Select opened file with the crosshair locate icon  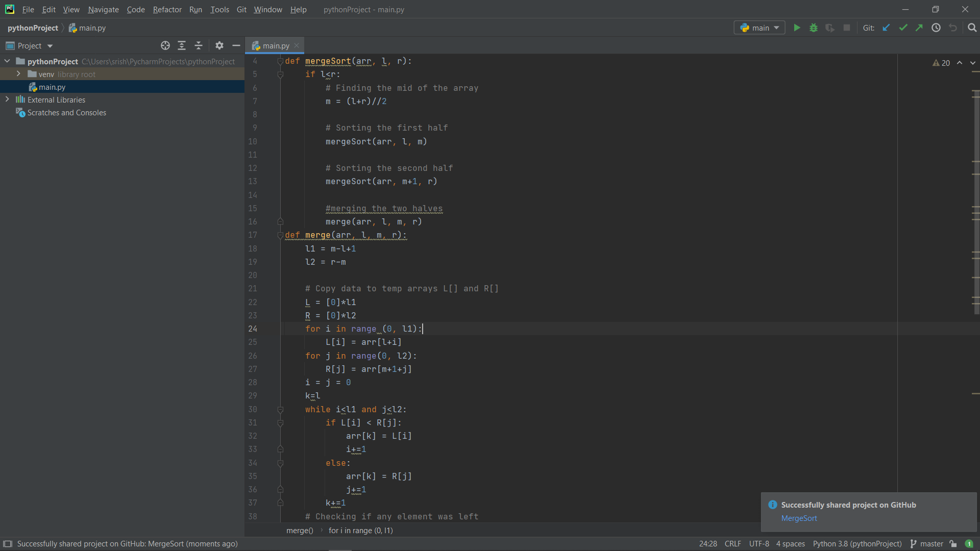165,46
